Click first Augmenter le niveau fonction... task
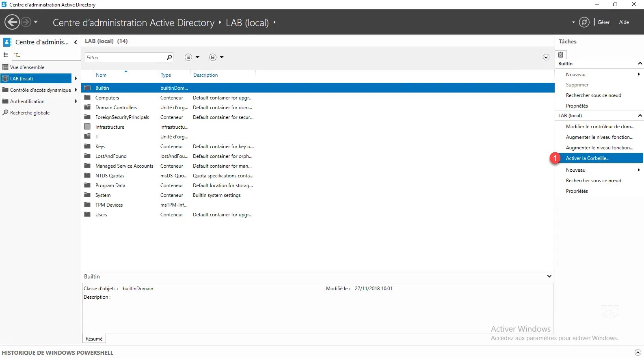Image resolution: width=644 pixels, height=358 pixels. click(599, 137)
